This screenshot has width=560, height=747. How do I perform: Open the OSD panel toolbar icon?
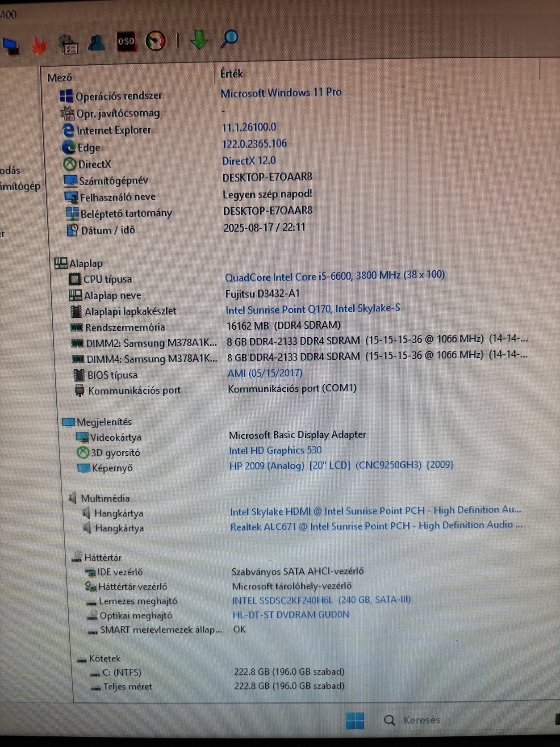coord(126,41)
